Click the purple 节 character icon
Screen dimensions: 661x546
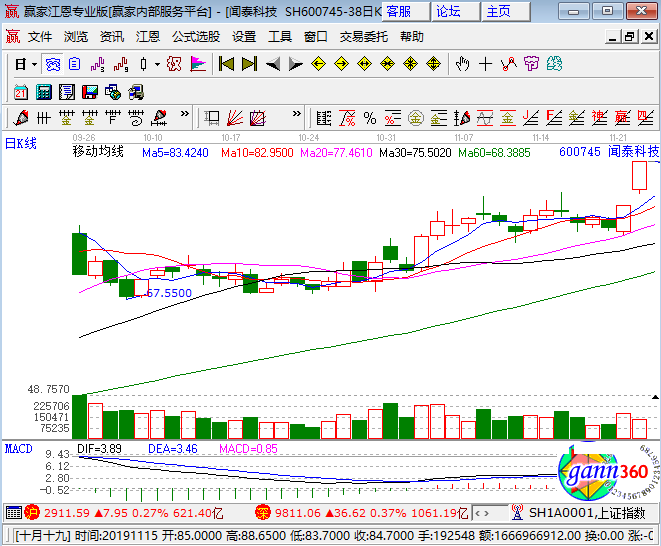(x=531, y=64)
